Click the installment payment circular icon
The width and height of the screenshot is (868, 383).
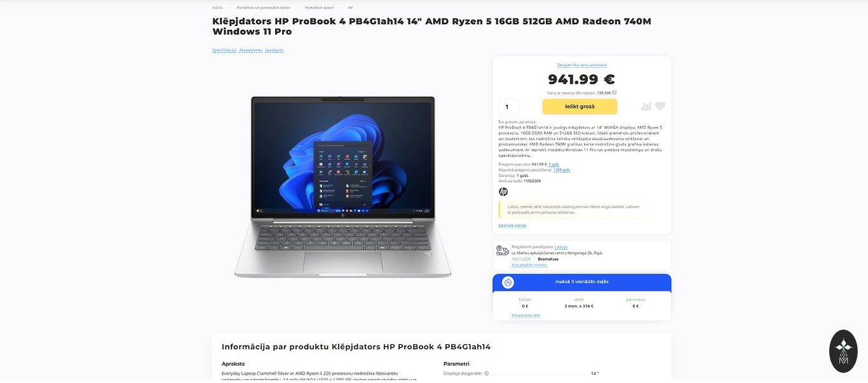coord(508,283)
